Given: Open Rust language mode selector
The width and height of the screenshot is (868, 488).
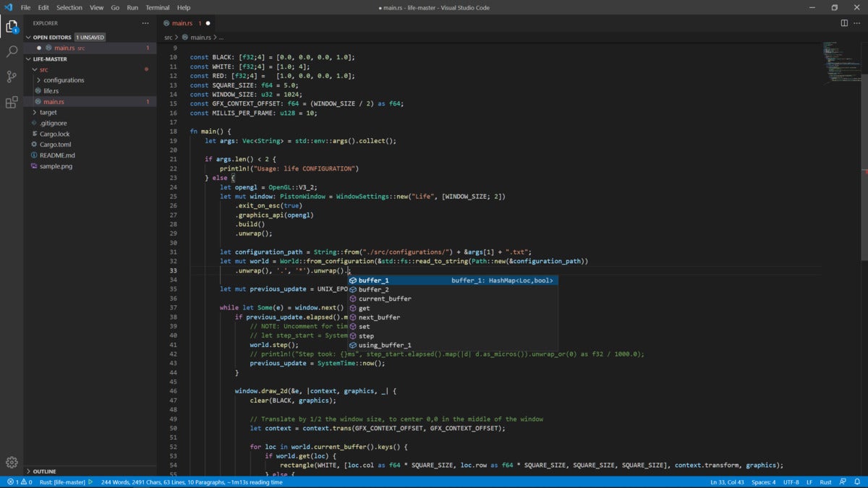Looking at the screenshot, I should coord(826,481).
